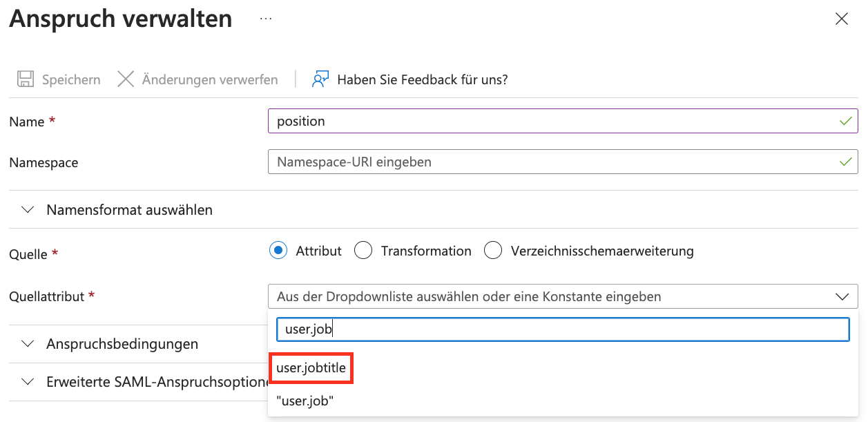
Task: Click the green checkmark in Namespace field
Action: tap(845, 162)
